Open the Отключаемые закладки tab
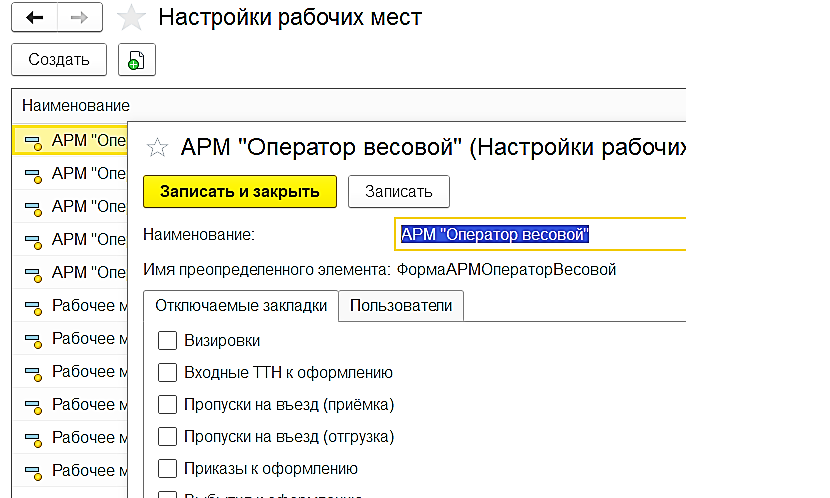 [241, 305]
